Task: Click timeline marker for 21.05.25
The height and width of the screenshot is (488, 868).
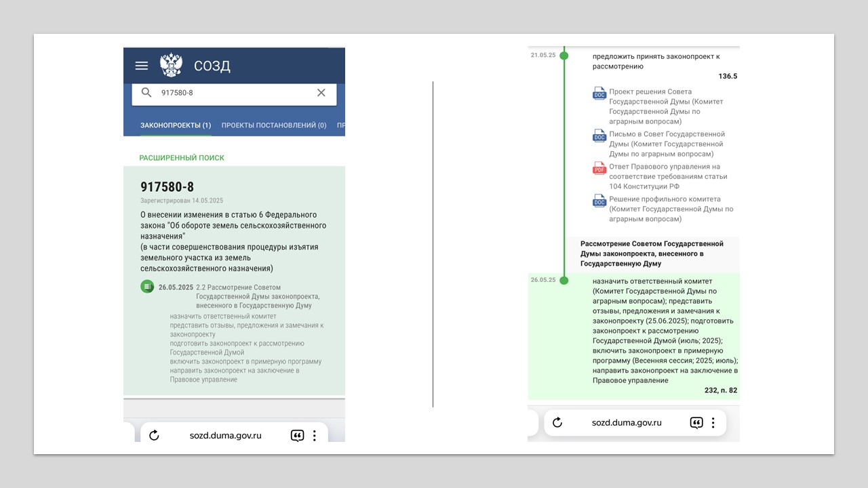Action: coord(564,56)
